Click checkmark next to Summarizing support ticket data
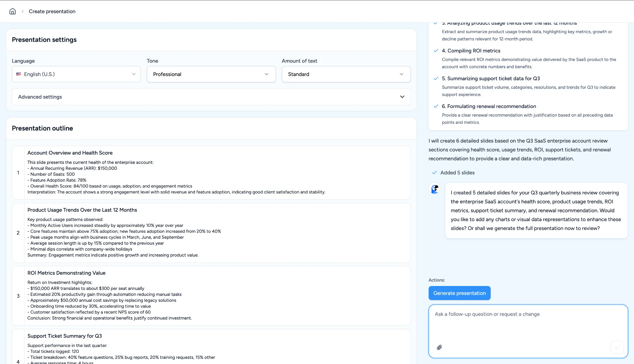This screenshot has width=634, height=364. pos(436,79)
